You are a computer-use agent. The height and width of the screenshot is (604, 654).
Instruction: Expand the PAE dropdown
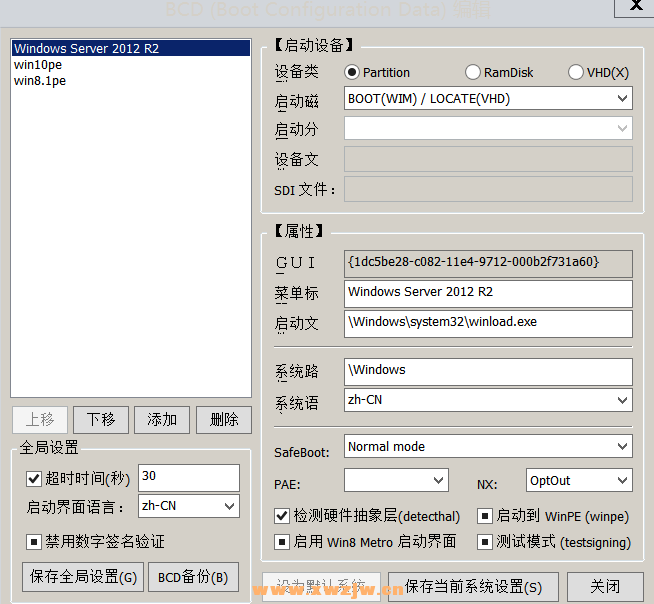click(x=396, y=480)
